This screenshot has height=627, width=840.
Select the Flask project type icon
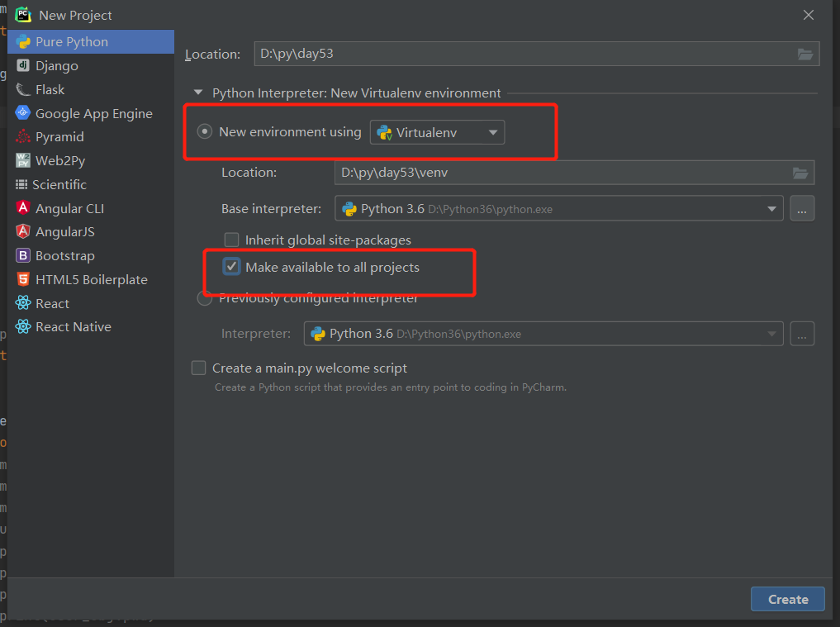pos(22,89)
